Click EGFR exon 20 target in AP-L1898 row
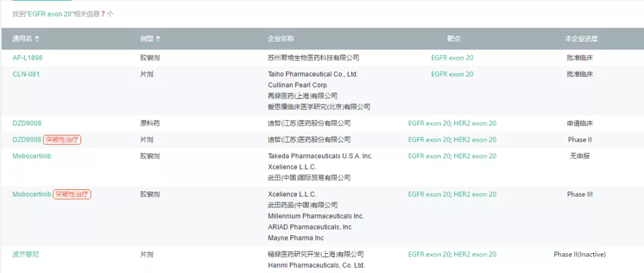The image size is (644, 273). pos(452,58)
